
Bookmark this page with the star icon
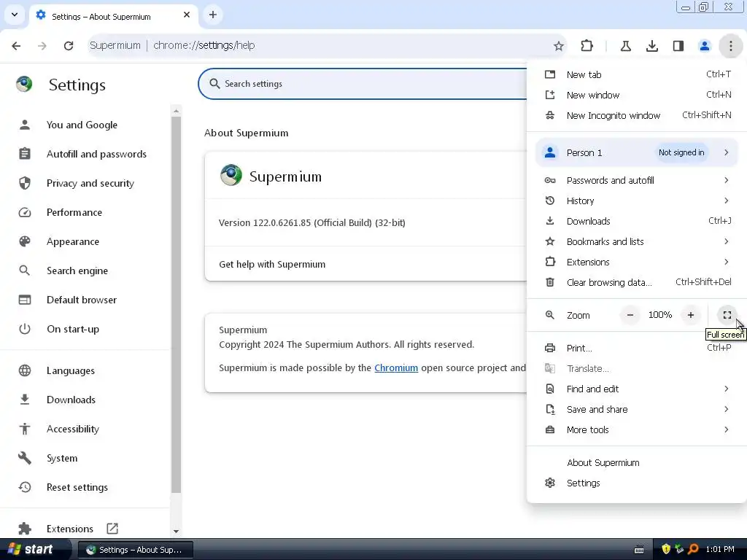(x=559, y=46)
